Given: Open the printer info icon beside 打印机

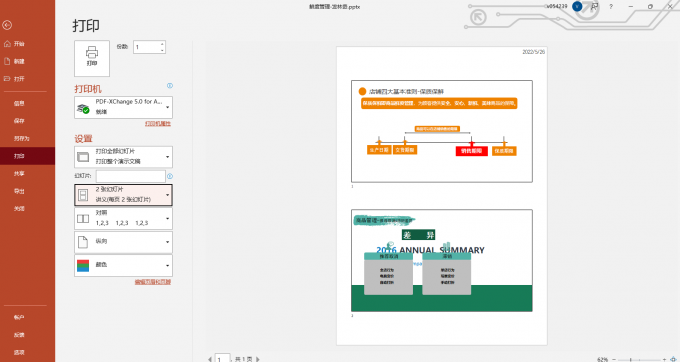Looking at the screenshot, I should coord(170,86).
